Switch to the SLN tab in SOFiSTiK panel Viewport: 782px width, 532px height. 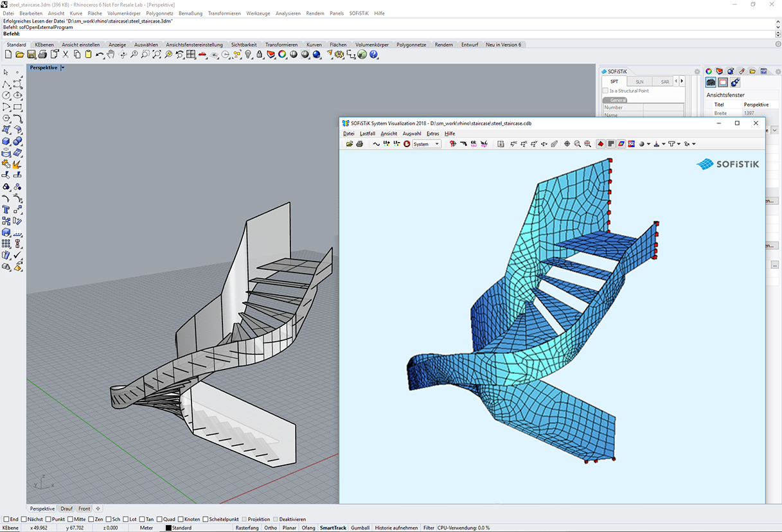point(639,82)
